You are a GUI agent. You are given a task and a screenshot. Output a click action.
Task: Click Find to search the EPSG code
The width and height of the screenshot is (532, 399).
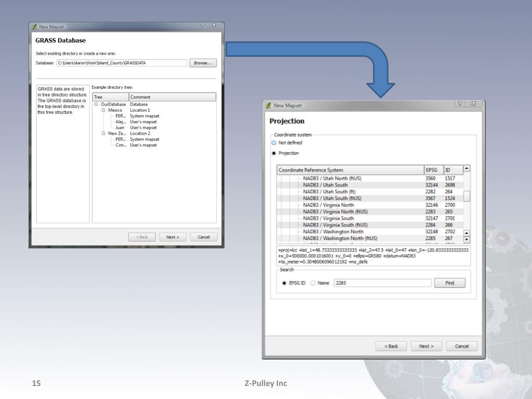[x=450, y=283]
